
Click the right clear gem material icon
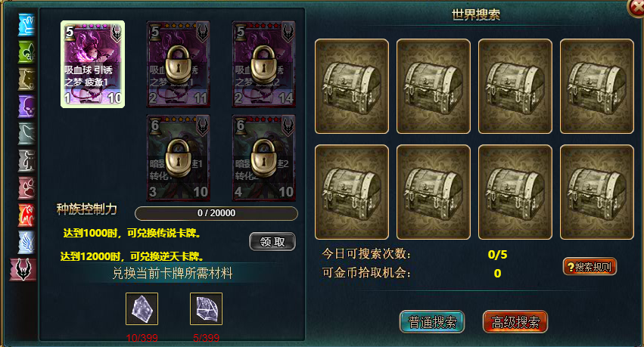tap(206, 309)
